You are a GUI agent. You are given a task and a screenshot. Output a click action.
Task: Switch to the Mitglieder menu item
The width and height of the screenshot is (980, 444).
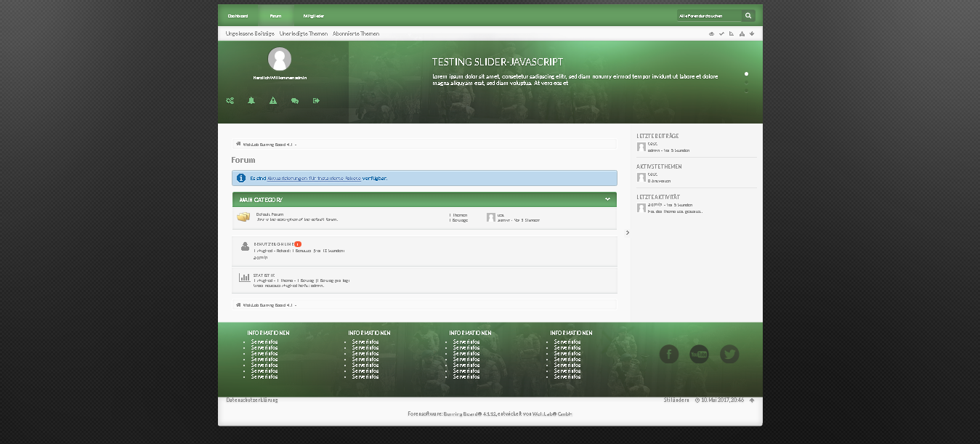[314, 15]
